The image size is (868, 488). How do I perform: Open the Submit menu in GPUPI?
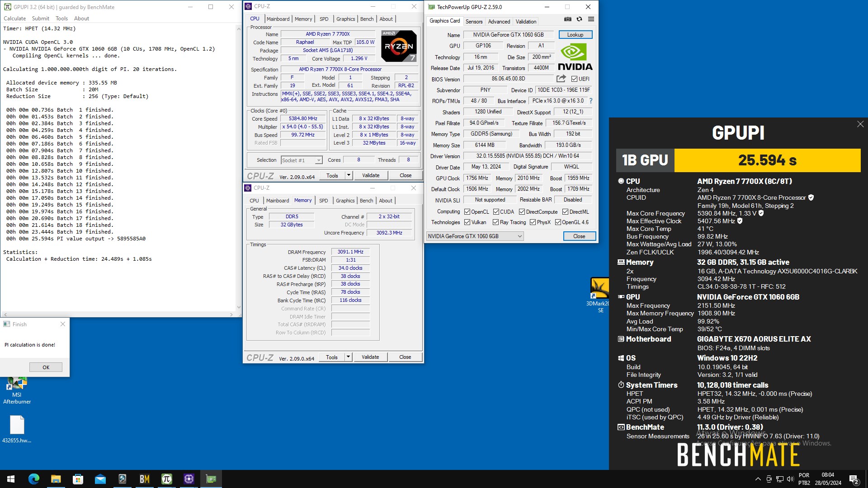tap(41, 19)
